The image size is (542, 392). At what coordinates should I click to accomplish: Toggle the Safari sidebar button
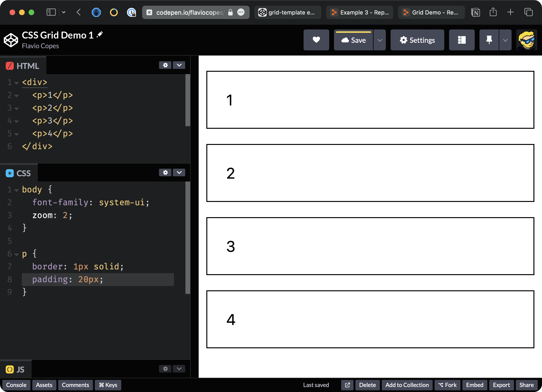pyautogui.click(x=51, y=12)
